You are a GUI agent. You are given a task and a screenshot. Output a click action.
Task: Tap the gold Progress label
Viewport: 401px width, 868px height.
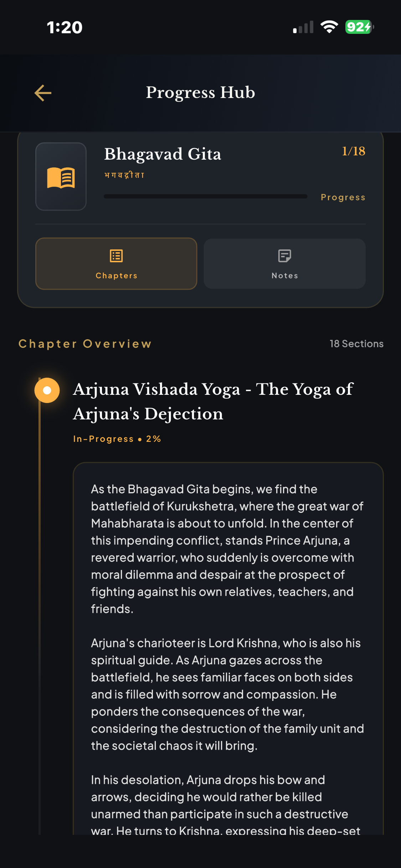click(343, 197)
